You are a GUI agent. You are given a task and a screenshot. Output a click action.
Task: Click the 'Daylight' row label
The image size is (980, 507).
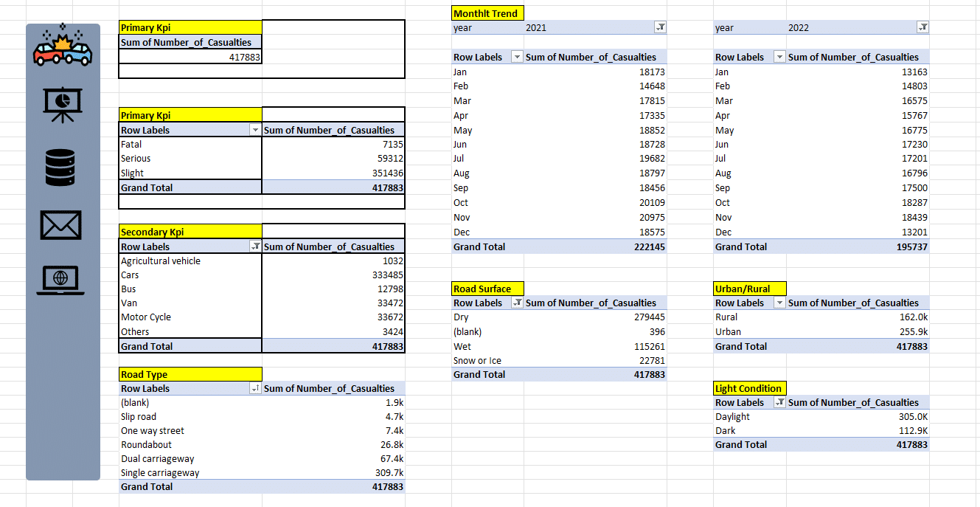click(x=732, y=416)
